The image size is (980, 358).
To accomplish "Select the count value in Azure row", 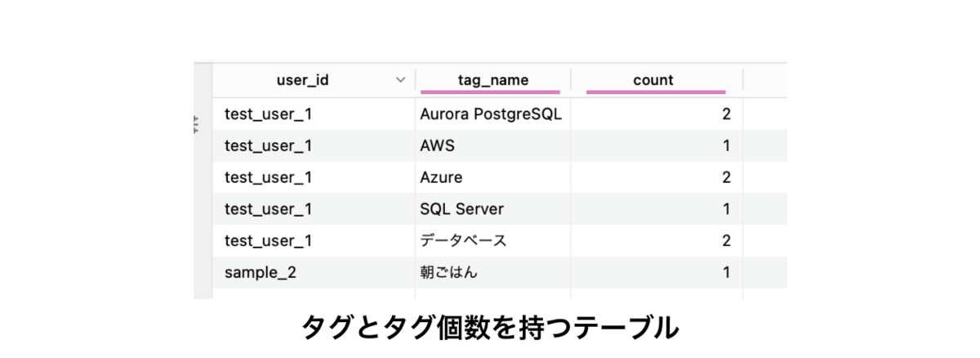I will pyautogui.click(x=657, y=177).
